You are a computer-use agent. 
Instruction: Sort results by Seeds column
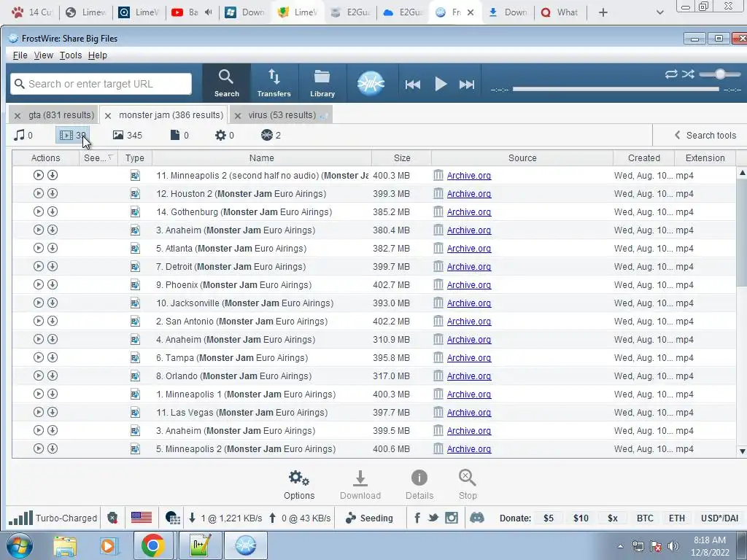pyautogui.click(x=98, y=157)
